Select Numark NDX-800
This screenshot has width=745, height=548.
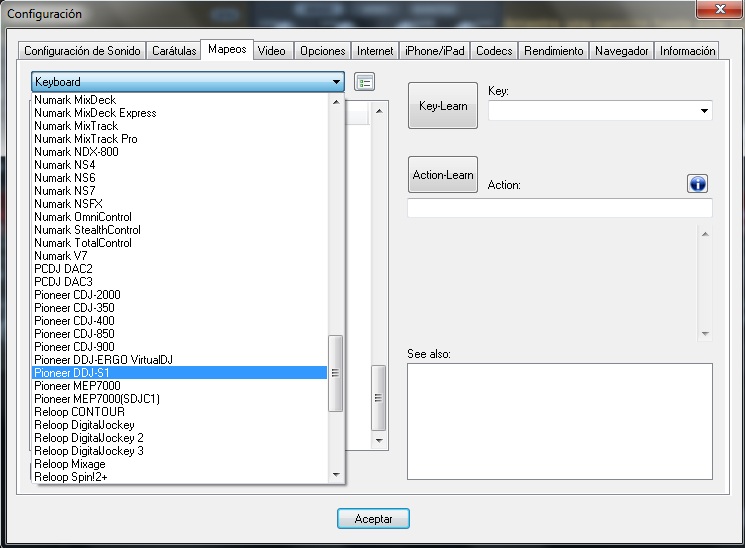tap(180, 152)
